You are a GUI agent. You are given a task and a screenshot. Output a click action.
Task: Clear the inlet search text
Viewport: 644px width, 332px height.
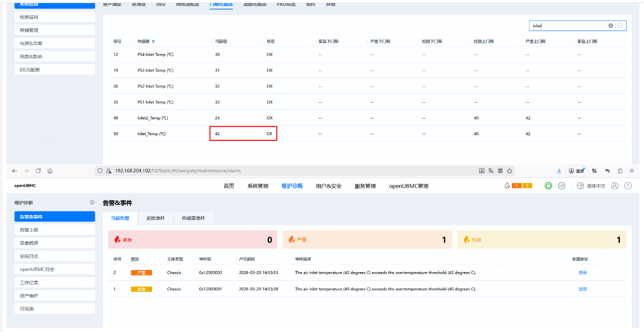pos(610,25)
